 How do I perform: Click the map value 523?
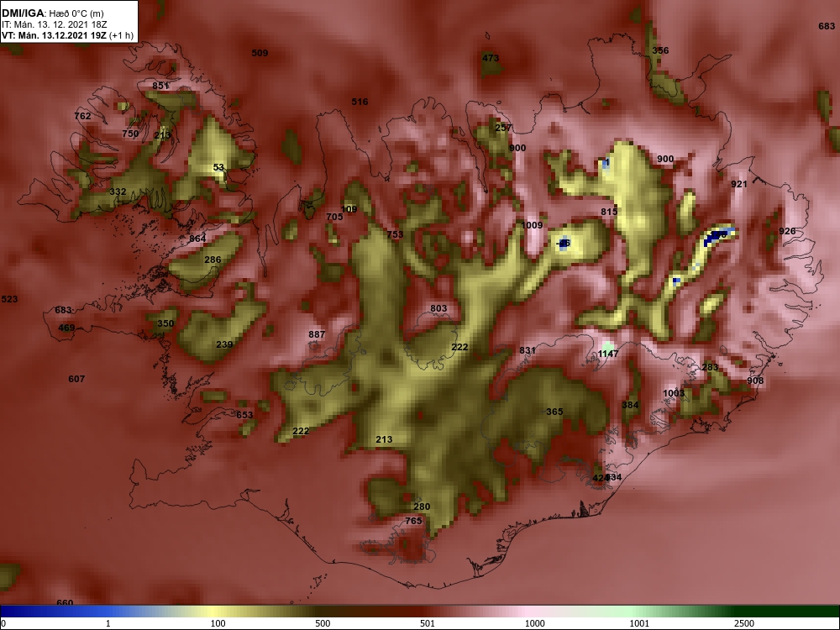9,299
